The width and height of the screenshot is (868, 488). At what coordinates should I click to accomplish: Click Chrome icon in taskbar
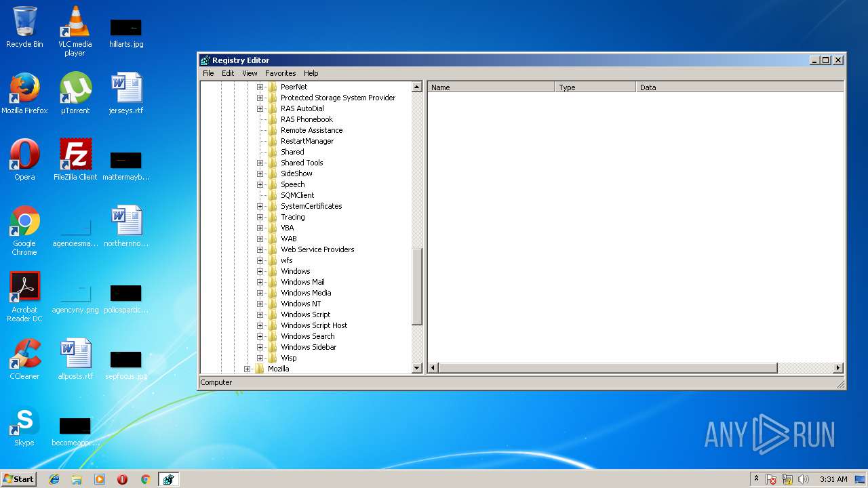[145, 479]
